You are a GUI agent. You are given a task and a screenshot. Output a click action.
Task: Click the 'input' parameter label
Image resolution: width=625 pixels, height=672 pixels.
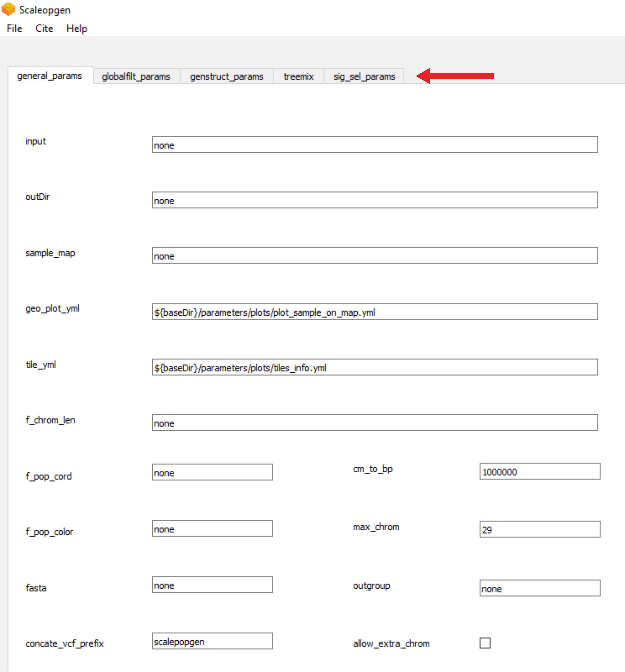(35, 142)
